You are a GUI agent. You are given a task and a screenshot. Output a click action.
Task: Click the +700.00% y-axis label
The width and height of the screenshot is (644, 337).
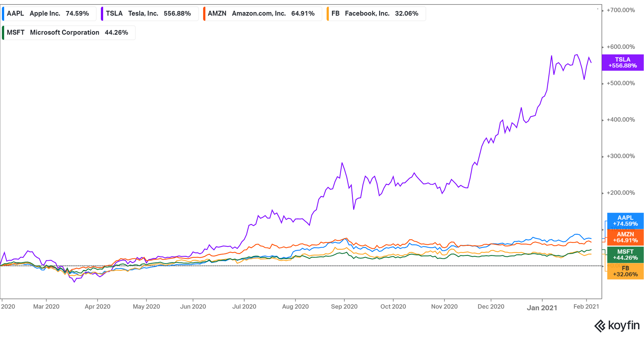(621, 10)
